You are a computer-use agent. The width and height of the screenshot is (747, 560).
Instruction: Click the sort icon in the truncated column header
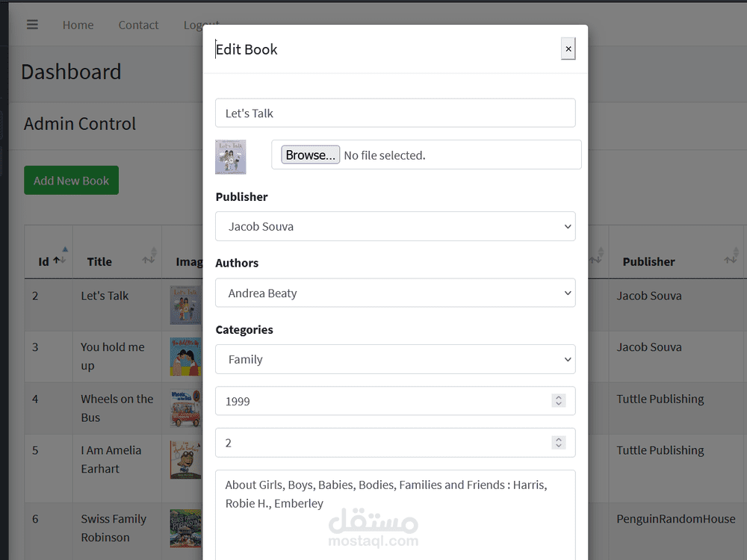[596, 259]
